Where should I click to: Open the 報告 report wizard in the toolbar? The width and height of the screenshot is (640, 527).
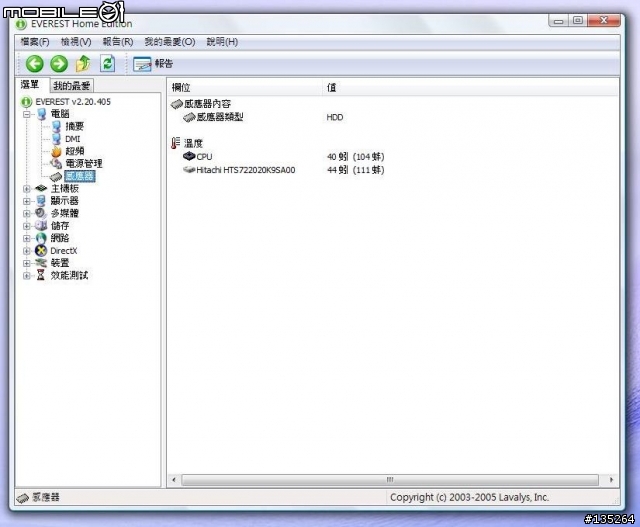pos(153,64)
